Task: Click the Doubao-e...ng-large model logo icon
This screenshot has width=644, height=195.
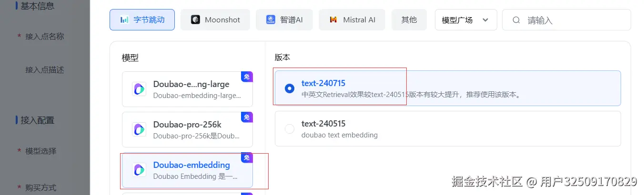Action: [x=139, y=89]
